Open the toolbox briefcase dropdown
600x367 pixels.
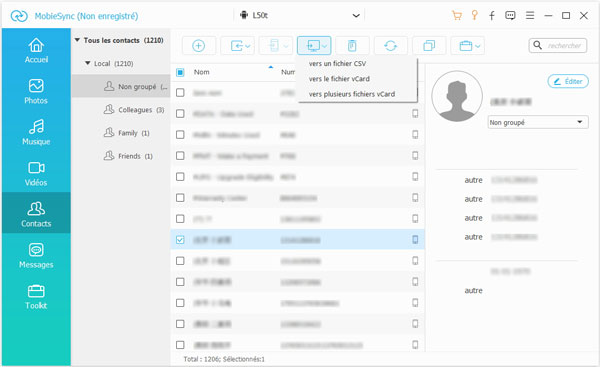(x=468, y=46)
